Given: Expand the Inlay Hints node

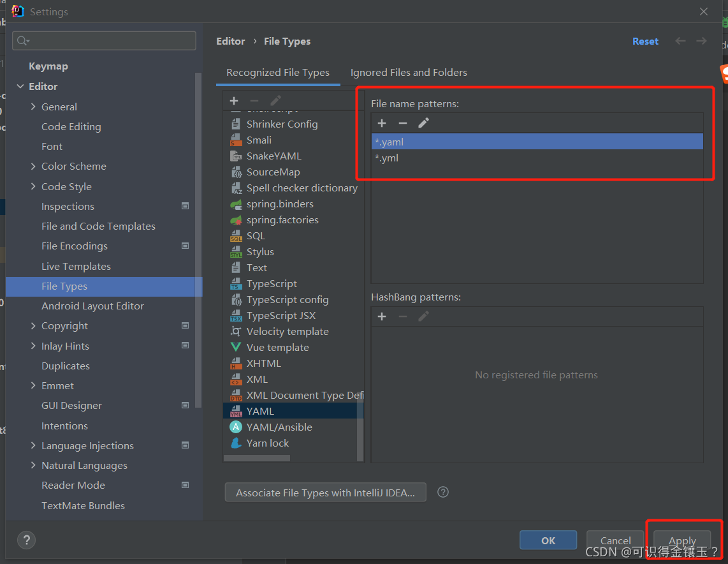Looking at the screenshot, I should point(33,346).
